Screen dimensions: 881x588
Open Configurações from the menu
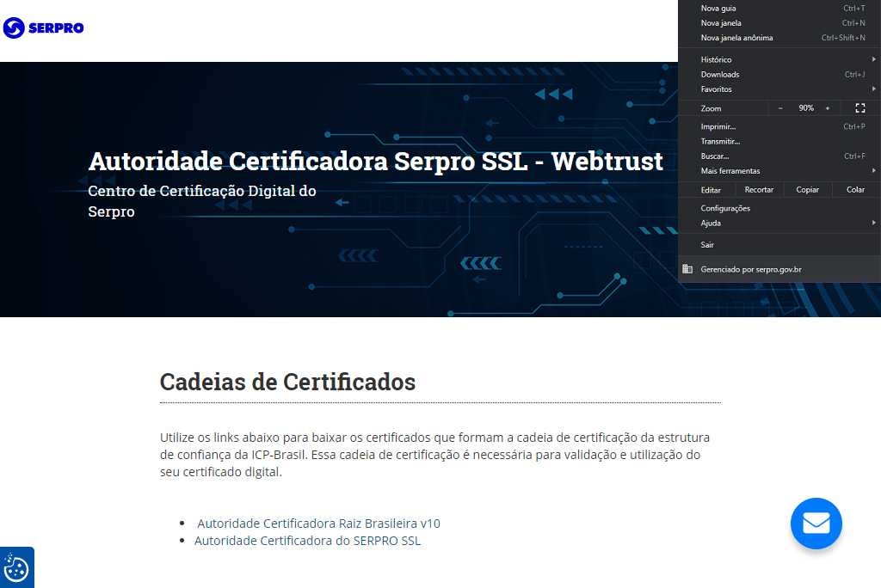coord(725,208)
